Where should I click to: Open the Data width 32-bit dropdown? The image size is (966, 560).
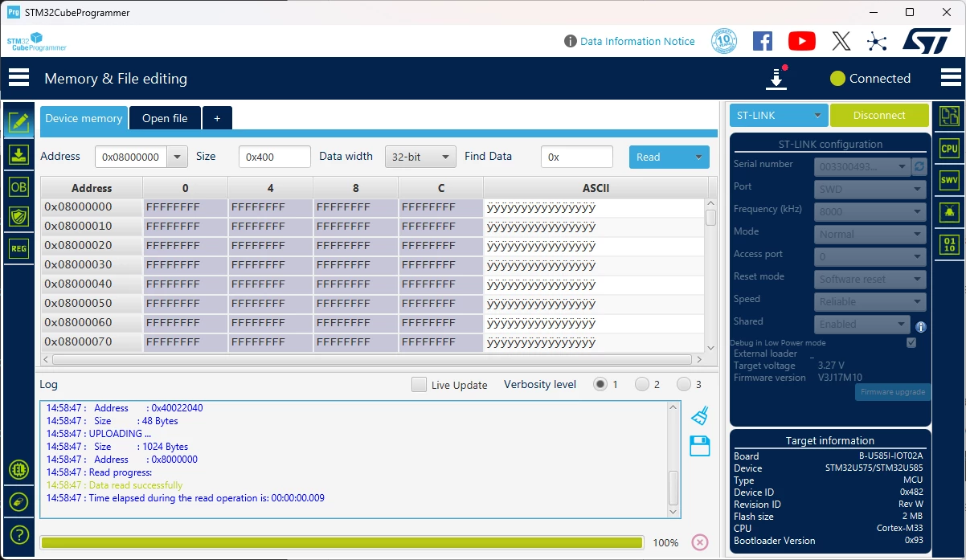coord(420,157)
